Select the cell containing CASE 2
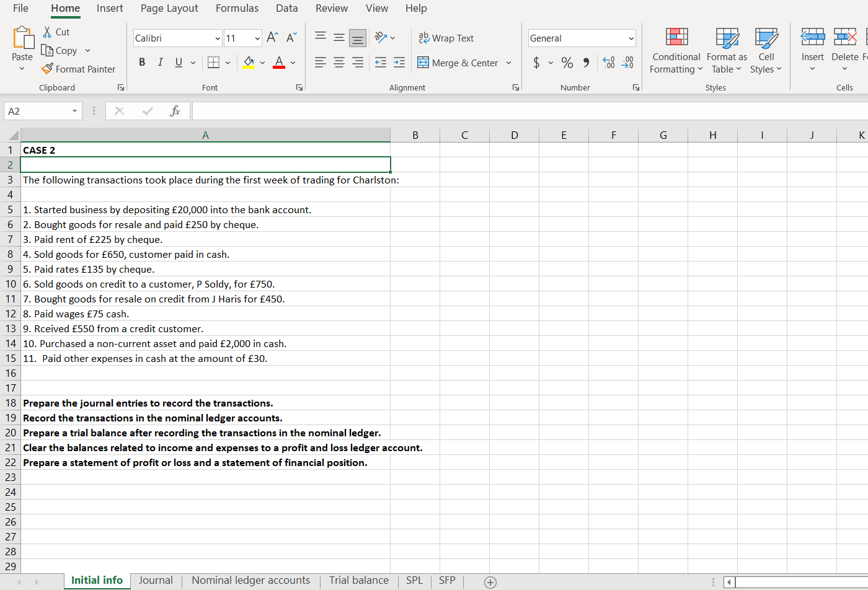Image resolution: width=868 pixels, height=590 pixels. coord(205,150)
